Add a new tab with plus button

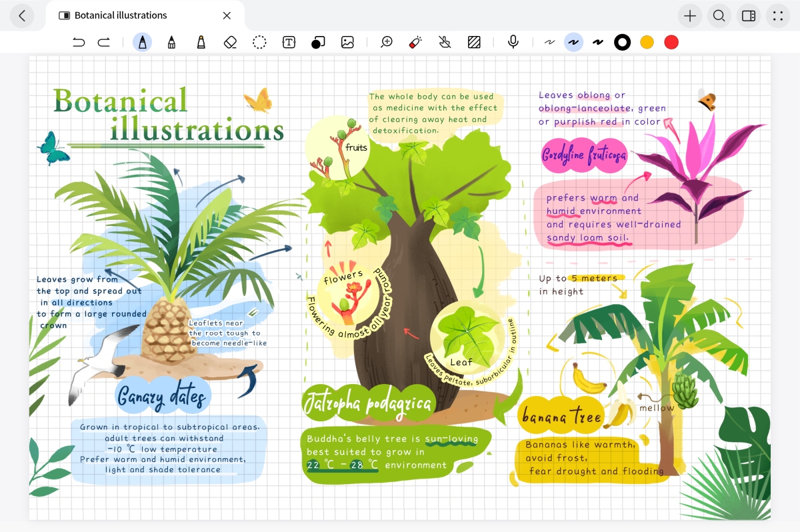point(690,16)
